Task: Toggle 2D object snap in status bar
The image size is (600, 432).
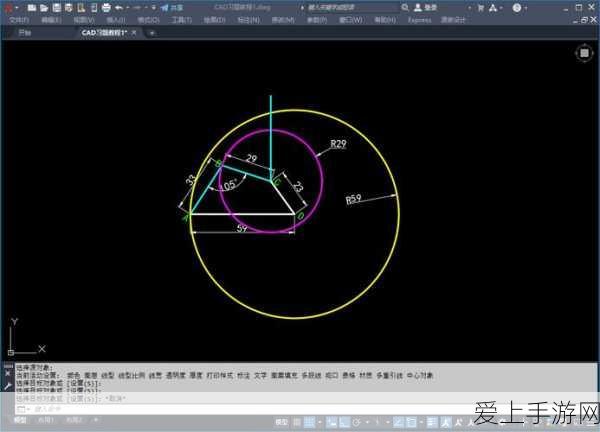Action: point(411,422)
